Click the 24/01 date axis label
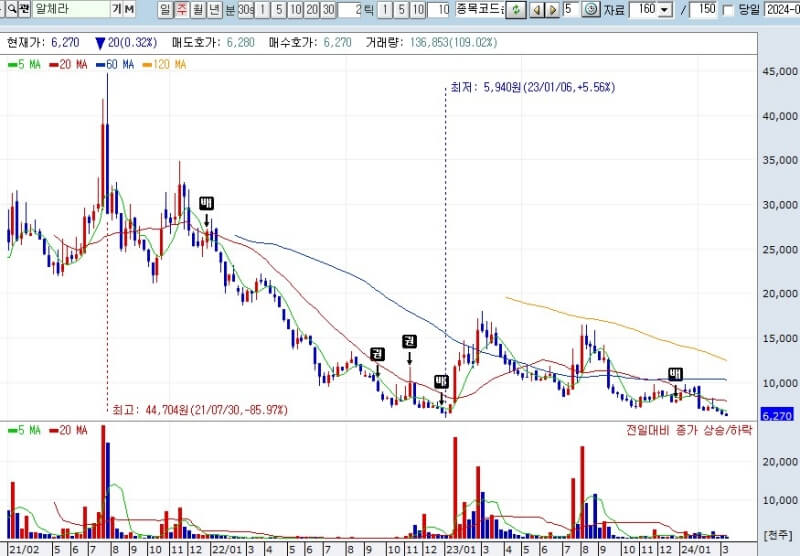This screenshot has height=556, width=800. point(696,549)
